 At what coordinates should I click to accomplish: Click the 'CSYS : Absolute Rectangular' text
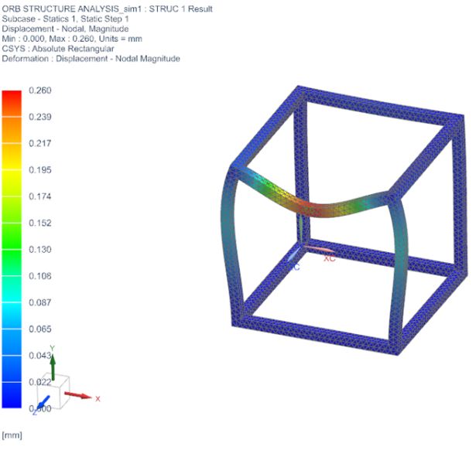(x=58, y=49)
